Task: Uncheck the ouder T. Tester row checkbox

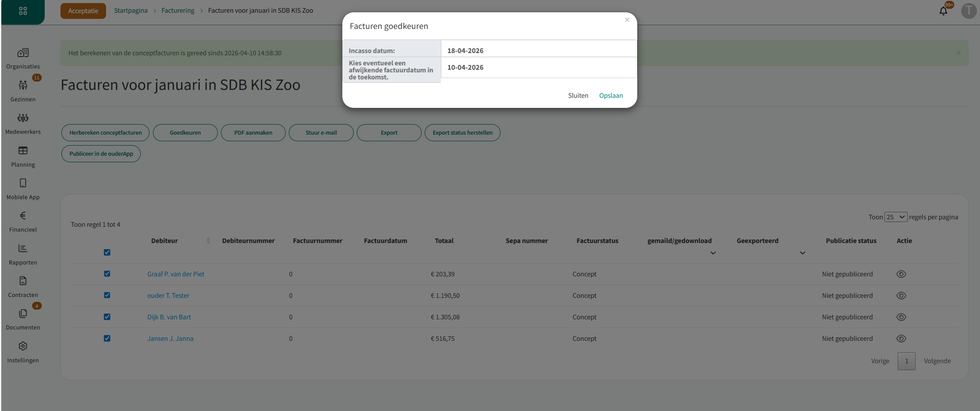Action: point(107,295)
